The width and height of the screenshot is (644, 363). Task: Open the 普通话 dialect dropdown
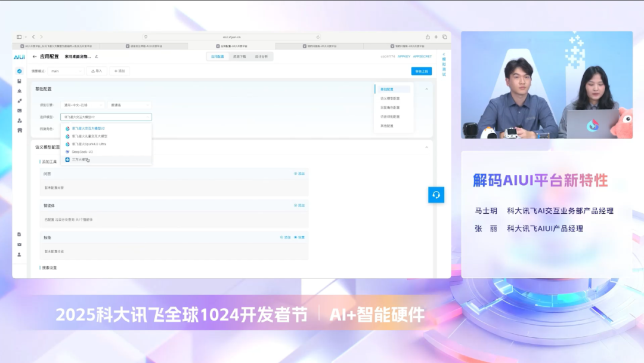129,105
